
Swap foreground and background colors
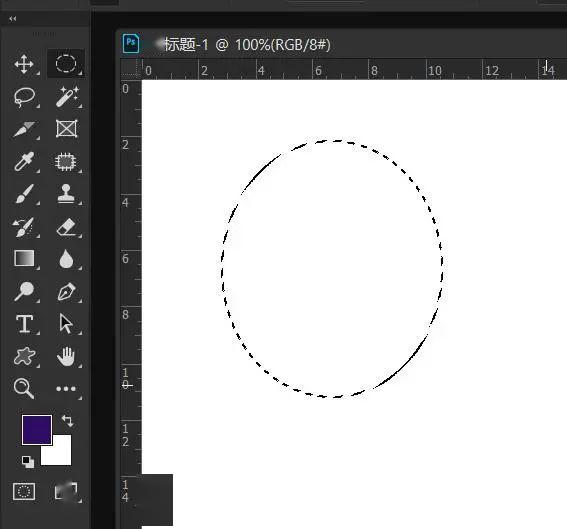67,421
